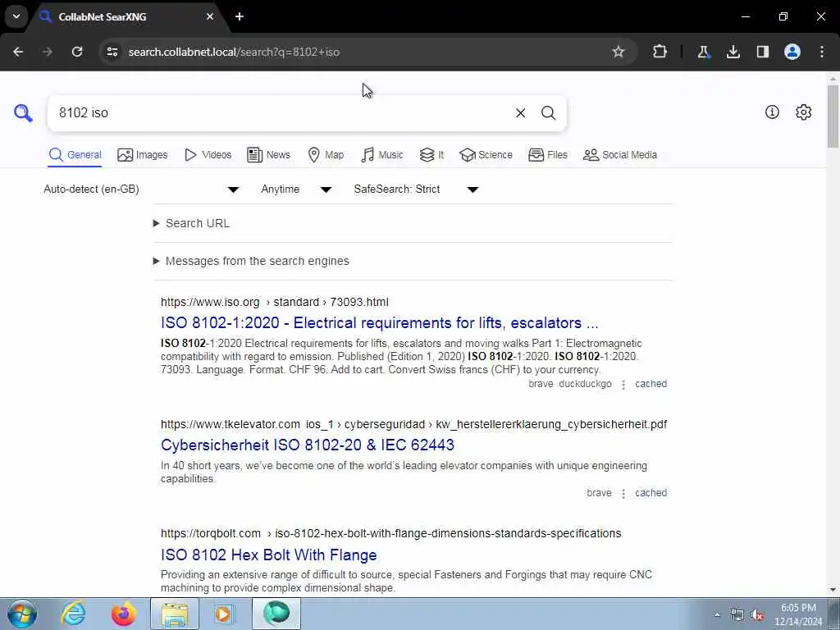
Task: Open ISO 8102-1:2020 Electrical requirements result
Action: pyautogui.click(x=379, y=323)
